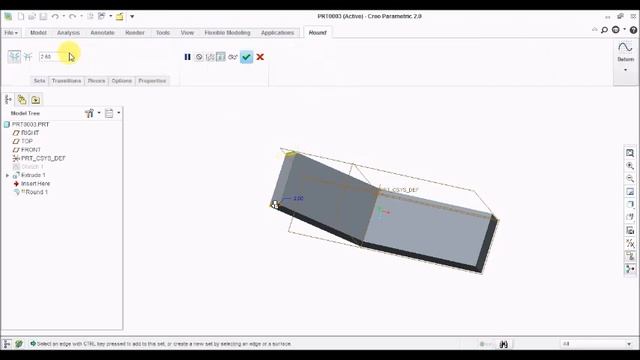Switch to the Flexible Modeling tab

point(227,33)
